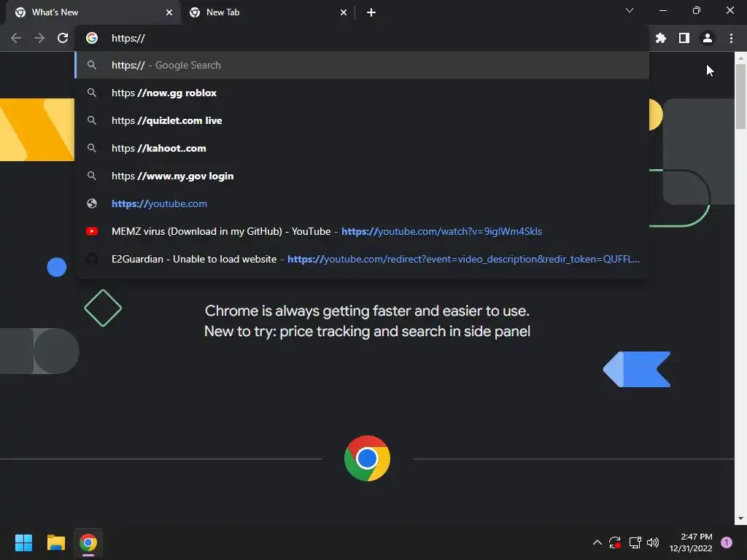Click the Google icon in address bar
The width and height of the screenshot is (747, 560).
(92, 38)
